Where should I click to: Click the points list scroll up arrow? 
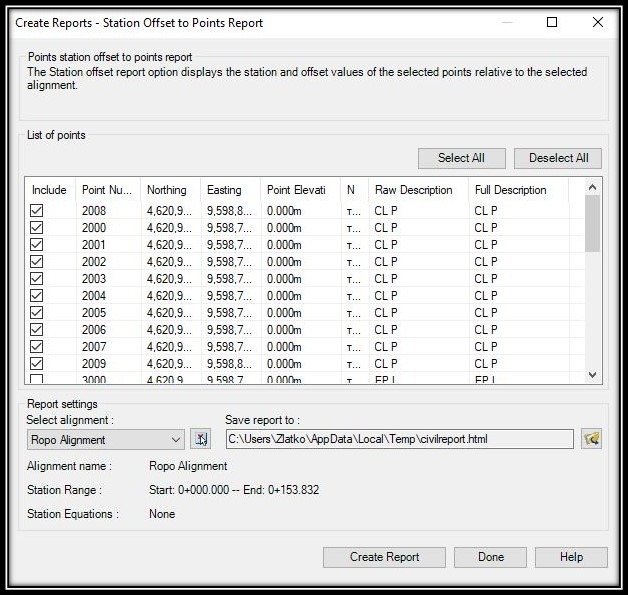(x=592, y=187)
